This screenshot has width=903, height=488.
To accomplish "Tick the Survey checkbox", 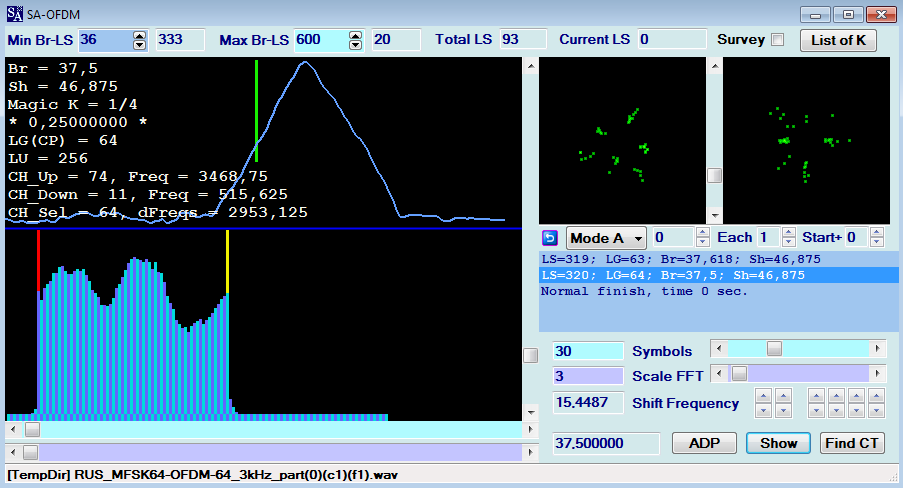I will coord(777,40).
